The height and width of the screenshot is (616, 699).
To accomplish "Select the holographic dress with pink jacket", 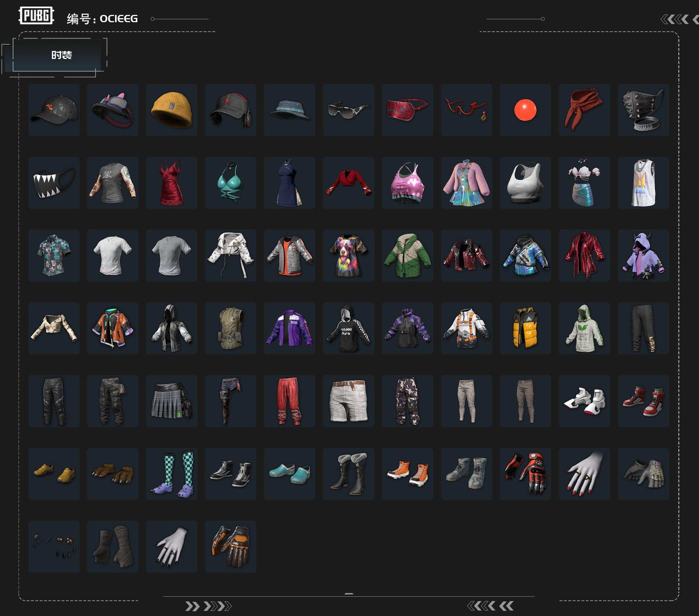I will [466, 183].
